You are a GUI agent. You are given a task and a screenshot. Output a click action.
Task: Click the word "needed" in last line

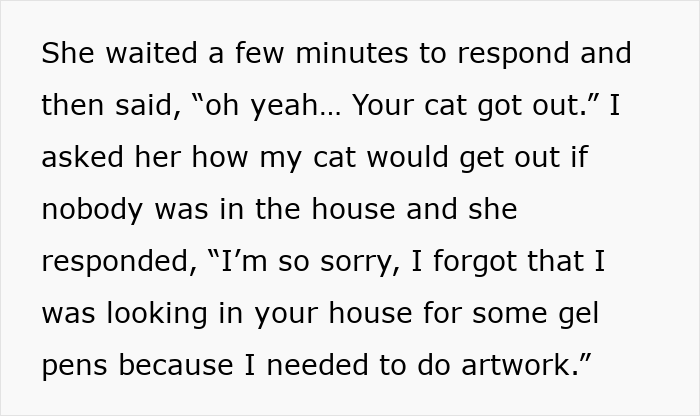coord(317,365)
